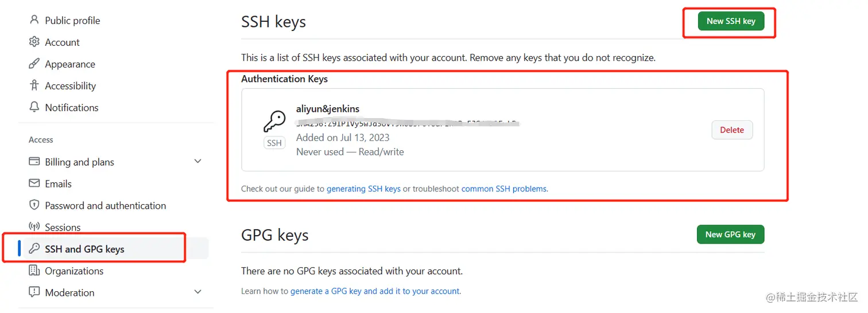Screen dimensions: 868x313
Task: Go to the Moderation settings menu item
Action: point(69,292)
